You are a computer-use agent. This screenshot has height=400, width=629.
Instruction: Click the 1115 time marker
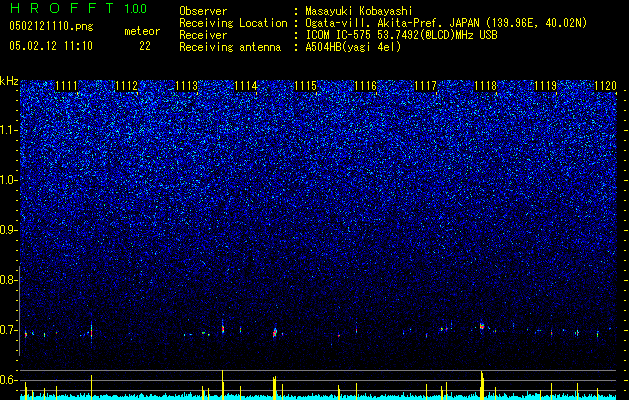click(306, 86)
